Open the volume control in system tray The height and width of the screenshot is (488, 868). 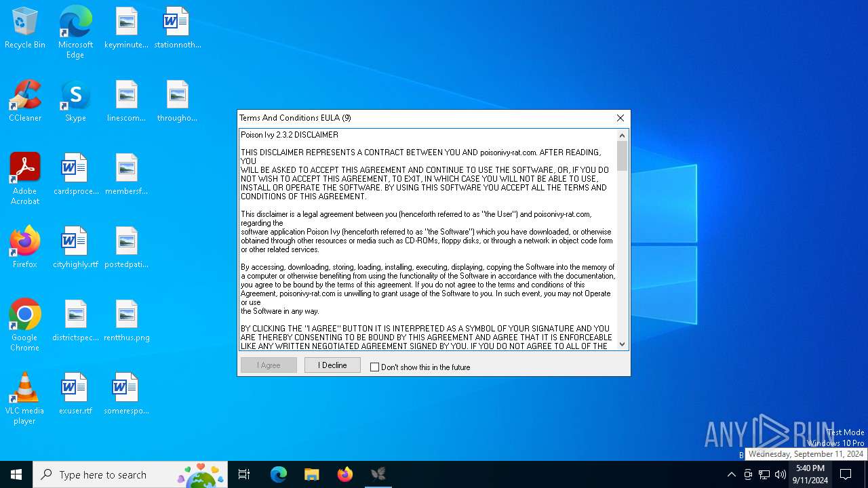(x=781, y=474)
